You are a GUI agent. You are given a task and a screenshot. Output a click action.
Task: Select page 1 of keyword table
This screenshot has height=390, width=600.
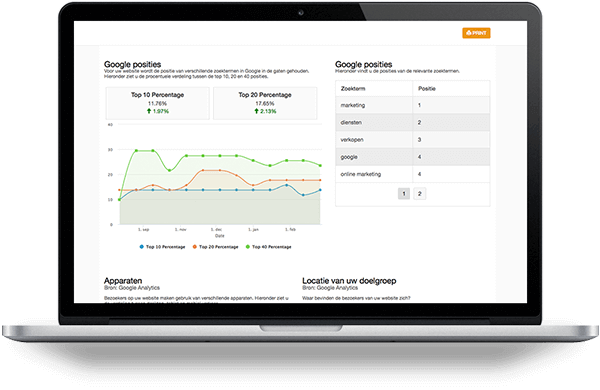pos(404,194)
